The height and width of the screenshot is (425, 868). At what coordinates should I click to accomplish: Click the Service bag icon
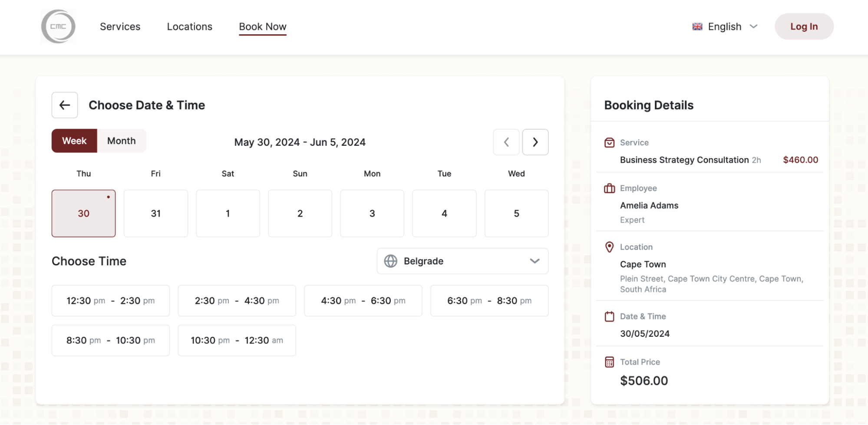point(610,143)
